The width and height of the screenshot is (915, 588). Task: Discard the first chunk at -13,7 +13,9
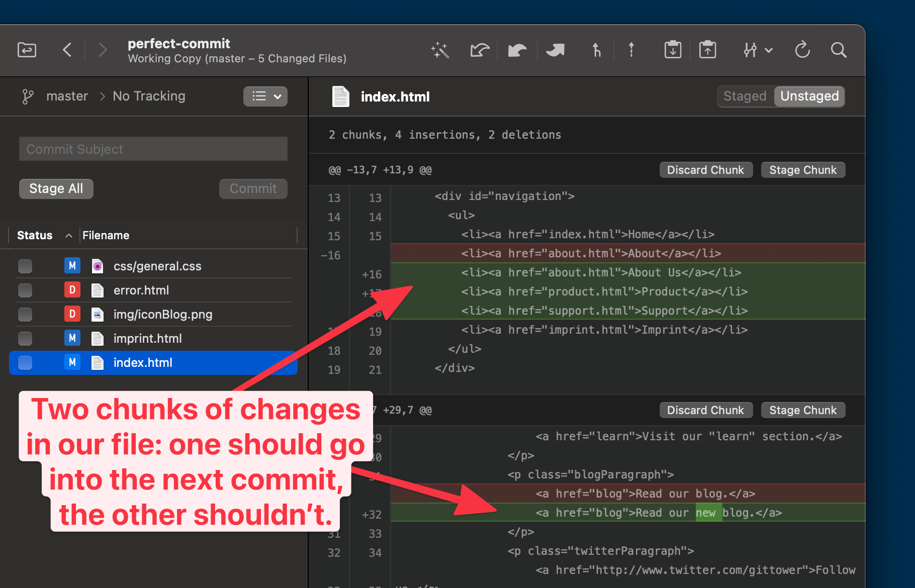(705, 170)
